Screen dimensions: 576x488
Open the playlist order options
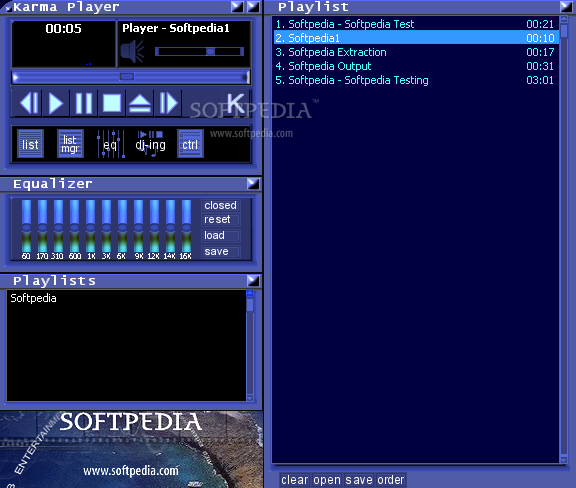click(391, 480)
